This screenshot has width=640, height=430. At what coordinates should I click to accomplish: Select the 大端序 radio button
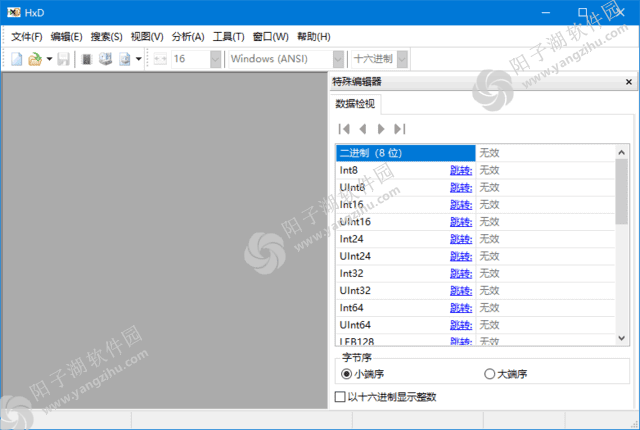(489, 374)
